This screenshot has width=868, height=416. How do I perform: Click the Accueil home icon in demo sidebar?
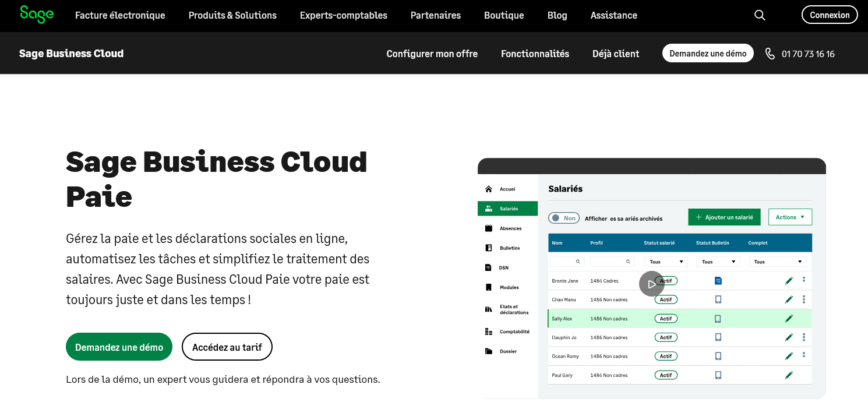(x=489, y=189)
